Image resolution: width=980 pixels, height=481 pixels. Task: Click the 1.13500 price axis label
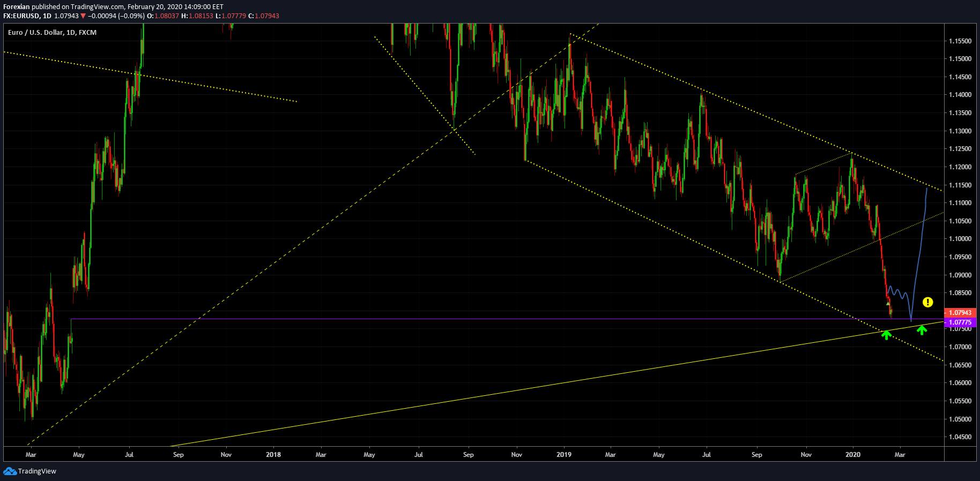(960, 113)
